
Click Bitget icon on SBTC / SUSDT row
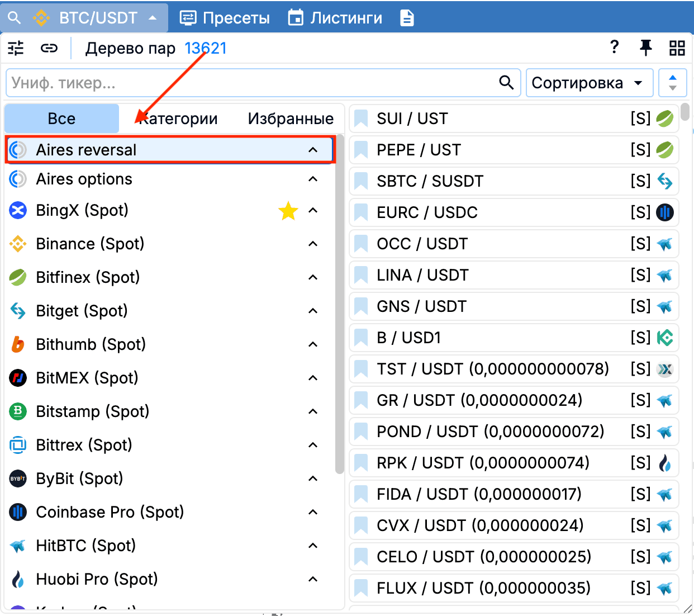point(665,181)
